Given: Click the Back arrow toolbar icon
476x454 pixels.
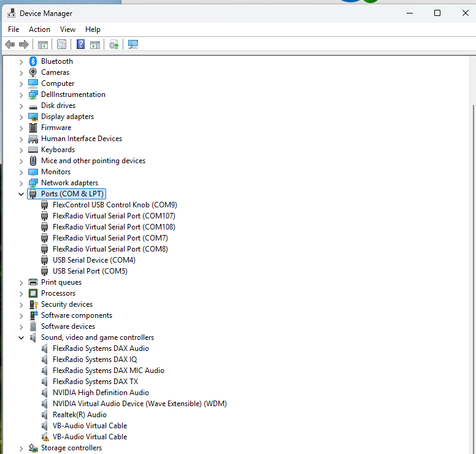Looking at the screenshot, I should [x=10, y=45].
